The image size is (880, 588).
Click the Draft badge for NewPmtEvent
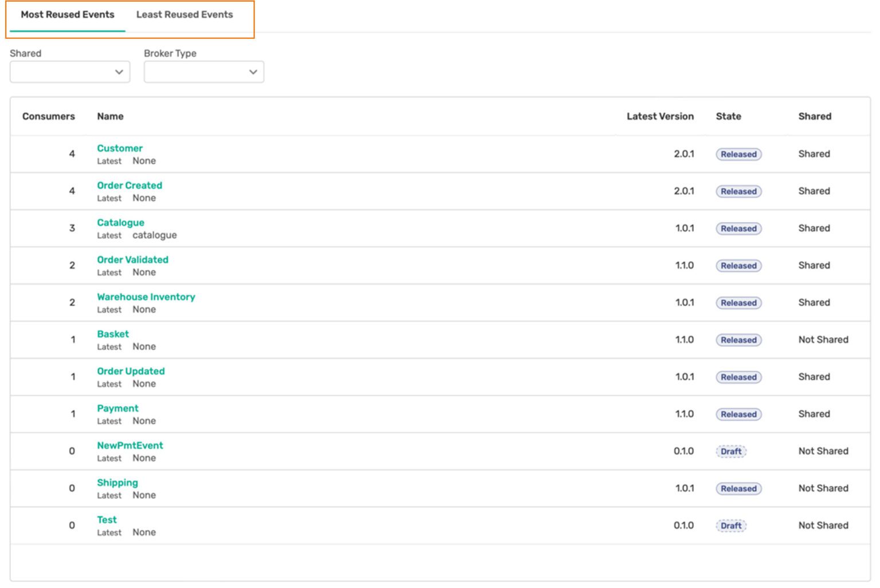click(731, 452)
